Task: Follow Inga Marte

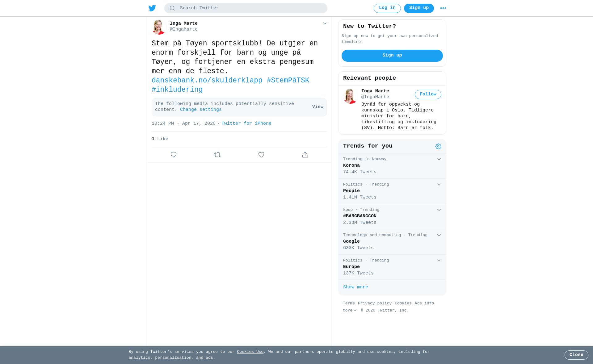Action: [428, 94]
